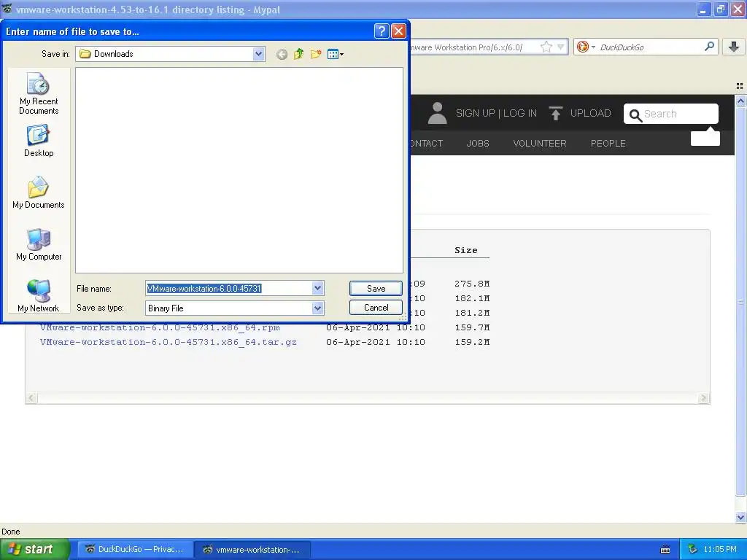Image resolution: width=747 pixels, height=560 pixels.
Task: Open My Recent Documents place
Action: coord(39,93)
